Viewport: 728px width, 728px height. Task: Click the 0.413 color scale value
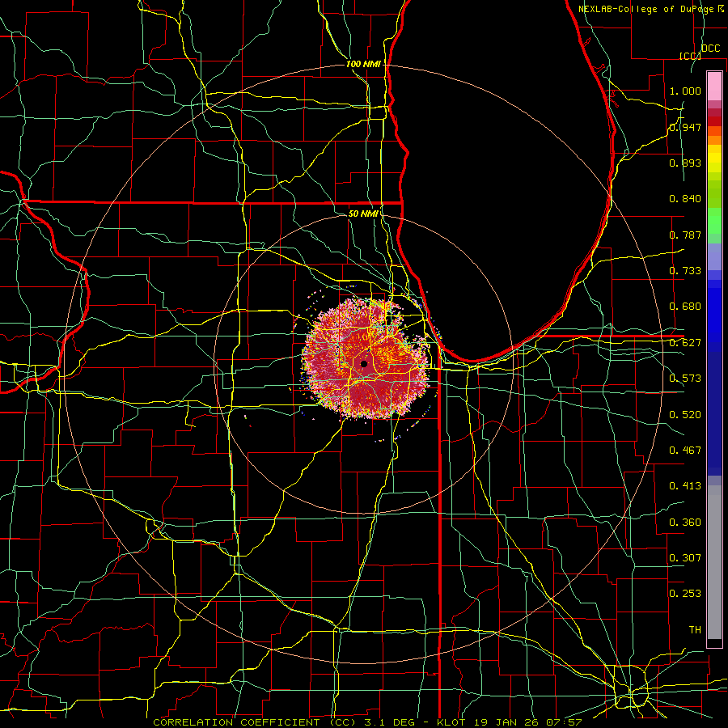tap(685, 486)
